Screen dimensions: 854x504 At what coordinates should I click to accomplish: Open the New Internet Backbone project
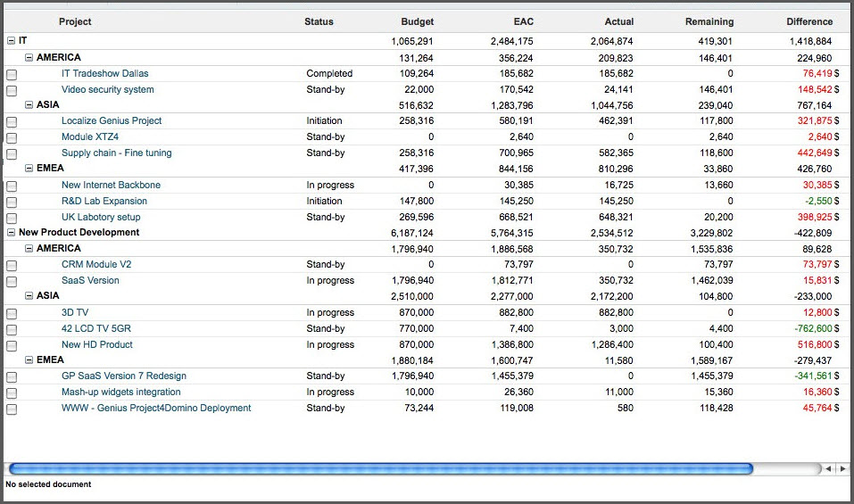point(111,185)
